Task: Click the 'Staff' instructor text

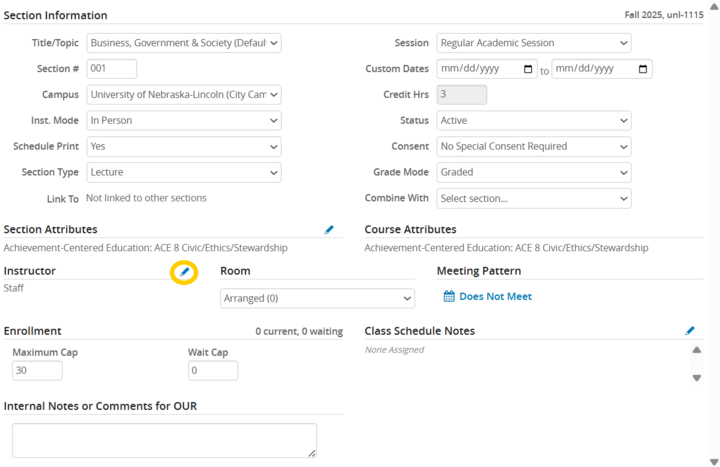Action: pyautogui.click(x=14, y=288)
